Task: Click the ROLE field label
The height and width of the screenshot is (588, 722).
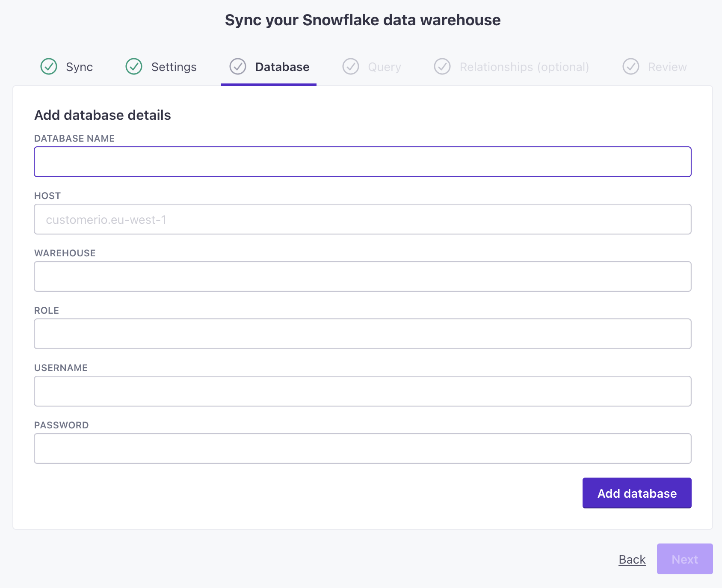Action: point(47,311)
